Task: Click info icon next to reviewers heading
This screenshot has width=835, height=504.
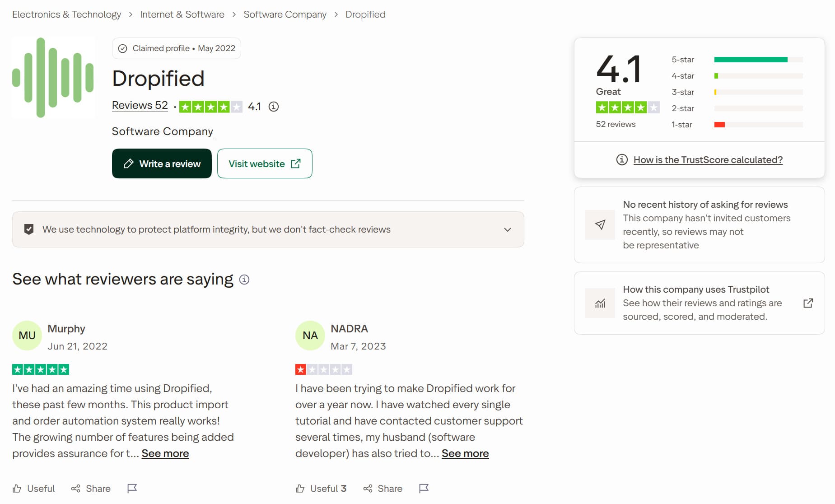Action: [x=244, y=280]
